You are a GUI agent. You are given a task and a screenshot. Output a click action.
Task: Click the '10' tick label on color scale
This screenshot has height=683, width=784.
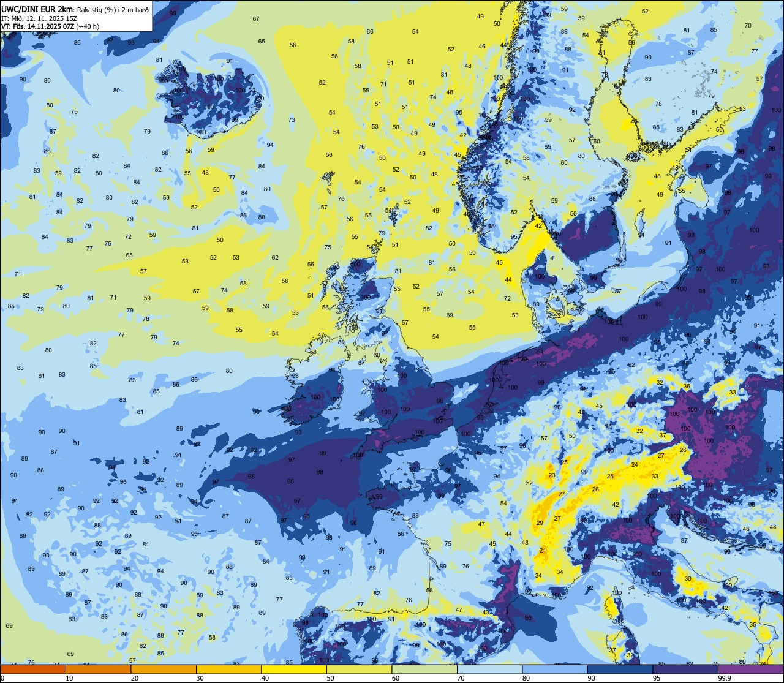[69, 678]
